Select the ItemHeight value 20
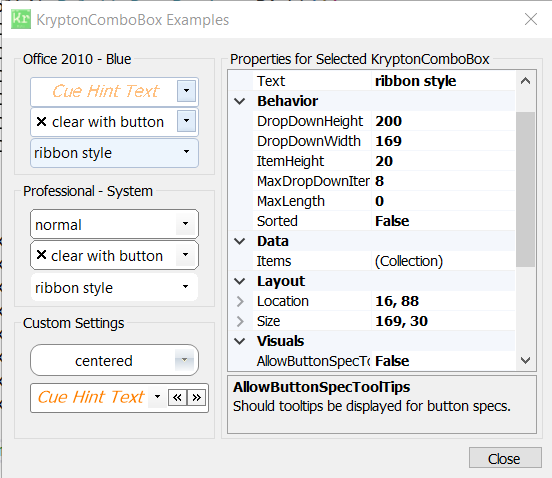The width and height of the screenshot is (552, 478). click(x=444, y=162)
